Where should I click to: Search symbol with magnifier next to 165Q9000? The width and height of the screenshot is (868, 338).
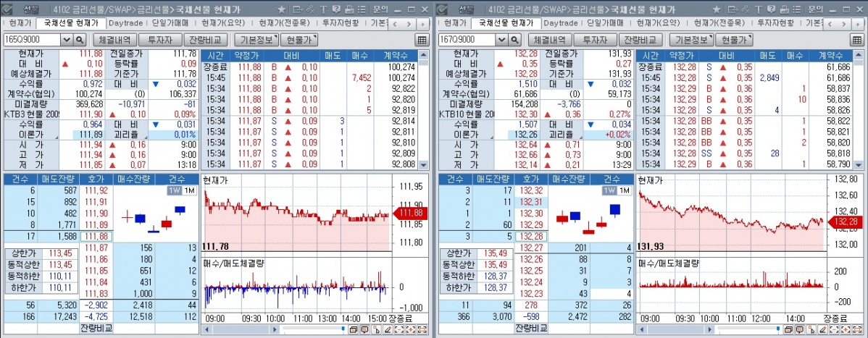[x=80, y=40]
